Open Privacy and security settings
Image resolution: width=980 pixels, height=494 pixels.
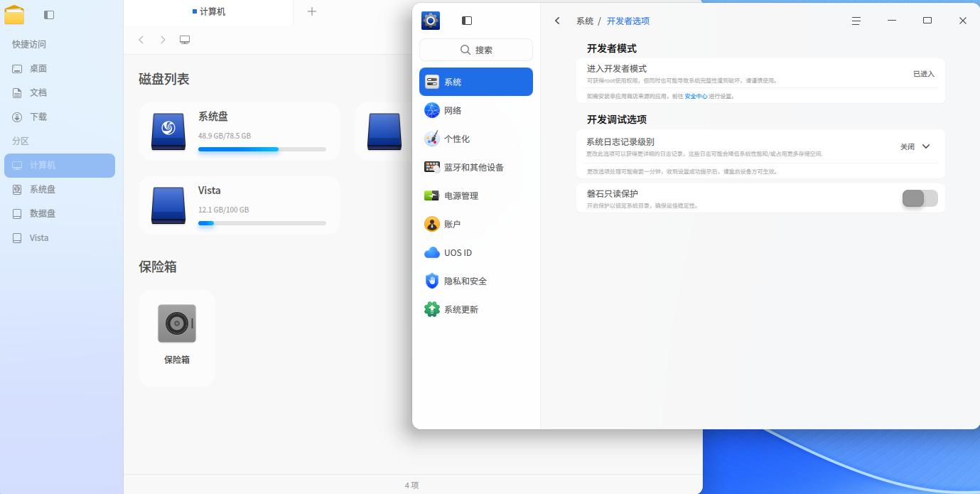[x=475, y=281]
